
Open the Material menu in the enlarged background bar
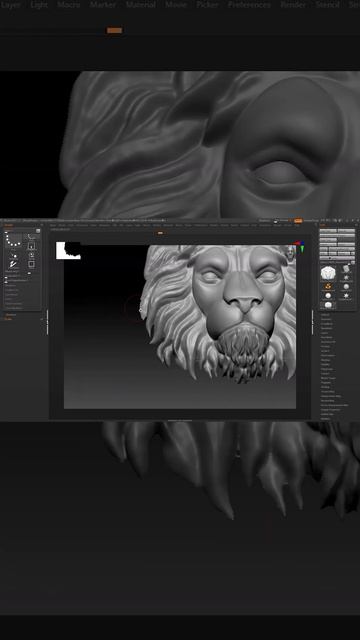[140, 4]
